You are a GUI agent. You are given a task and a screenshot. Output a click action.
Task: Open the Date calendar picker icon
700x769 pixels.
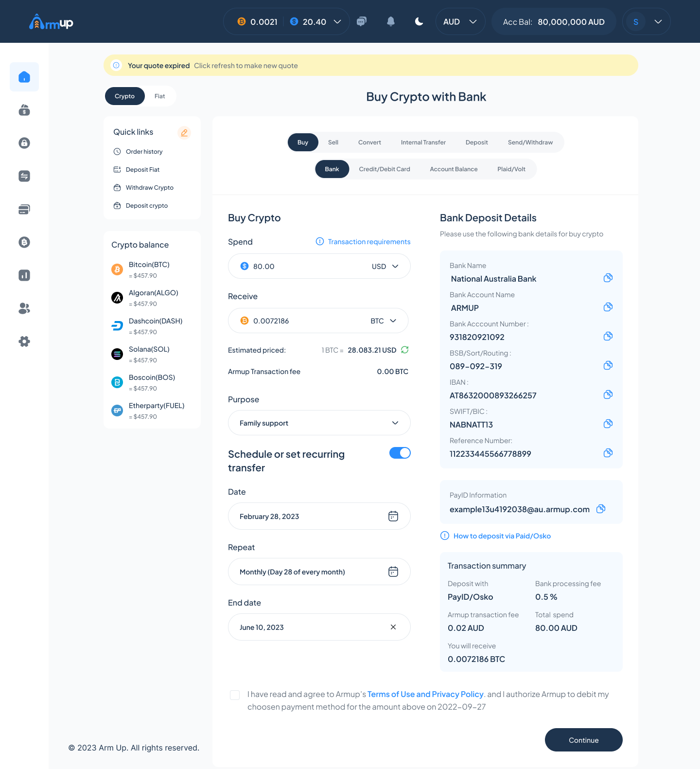click(393, 516)
